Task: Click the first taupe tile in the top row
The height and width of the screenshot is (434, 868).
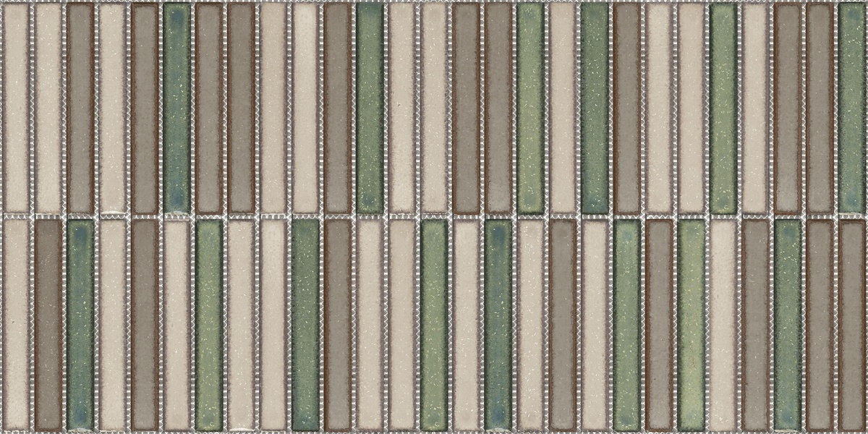Action: coord(80,109)
